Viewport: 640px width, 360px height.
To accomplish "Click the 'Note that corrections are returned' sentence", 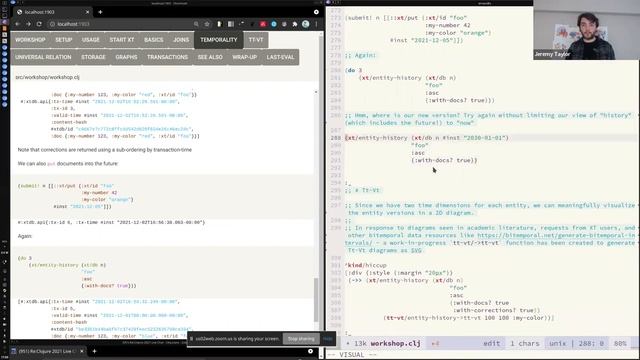I will [x=104, y=150].
